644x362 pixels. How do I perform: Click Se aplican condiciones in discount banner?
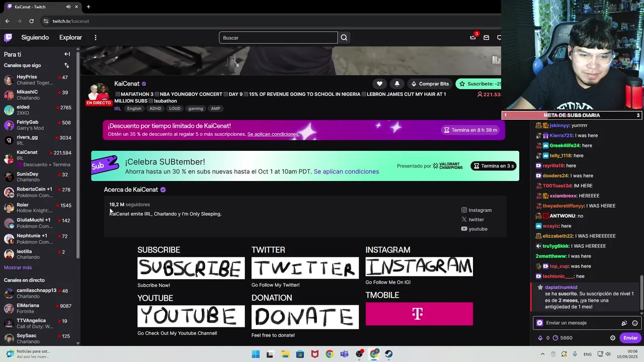[273, 134]
